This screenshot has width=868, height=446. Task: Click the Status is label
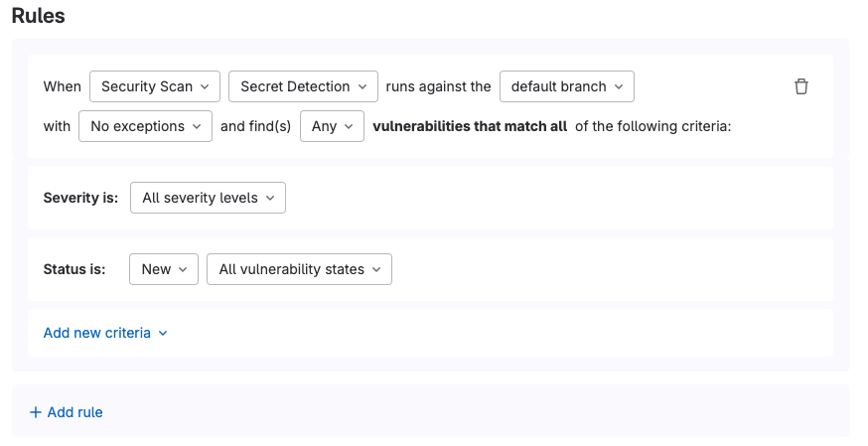[74, 269]
